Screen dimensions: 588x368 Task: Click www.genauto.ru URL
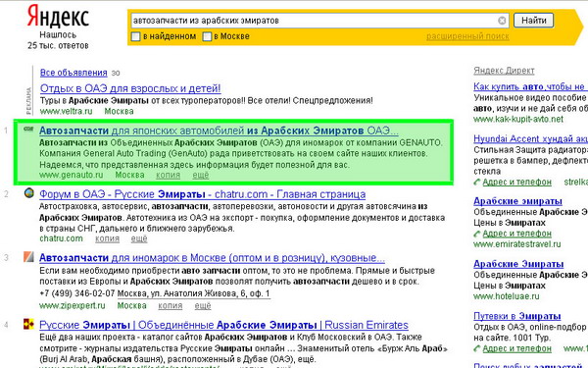coord(71,175)
